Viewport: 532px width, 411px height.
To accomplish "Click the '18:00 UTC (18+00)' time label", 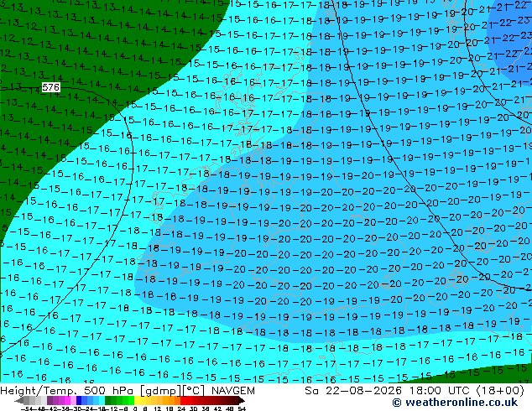I will point(467,391).
